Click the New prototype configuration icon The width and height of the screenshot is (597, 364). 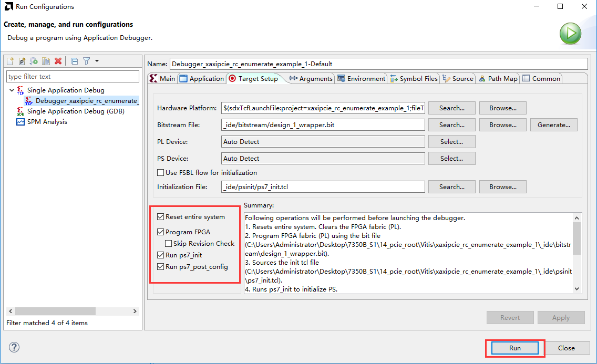(22, 61)
